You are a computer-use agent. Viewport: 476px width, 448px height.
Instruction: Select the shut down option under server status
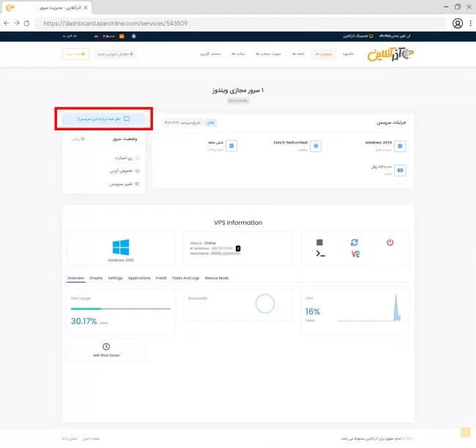click(124, 171)
